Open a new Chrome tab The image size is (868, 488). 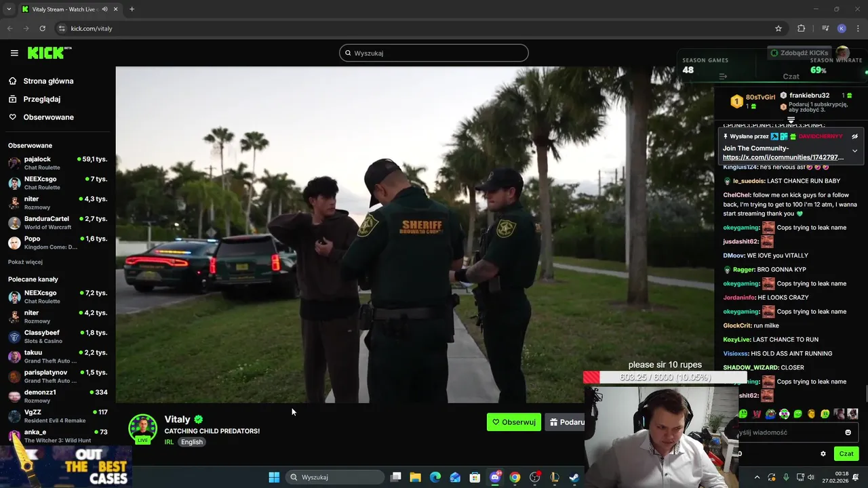pos(132,9)
